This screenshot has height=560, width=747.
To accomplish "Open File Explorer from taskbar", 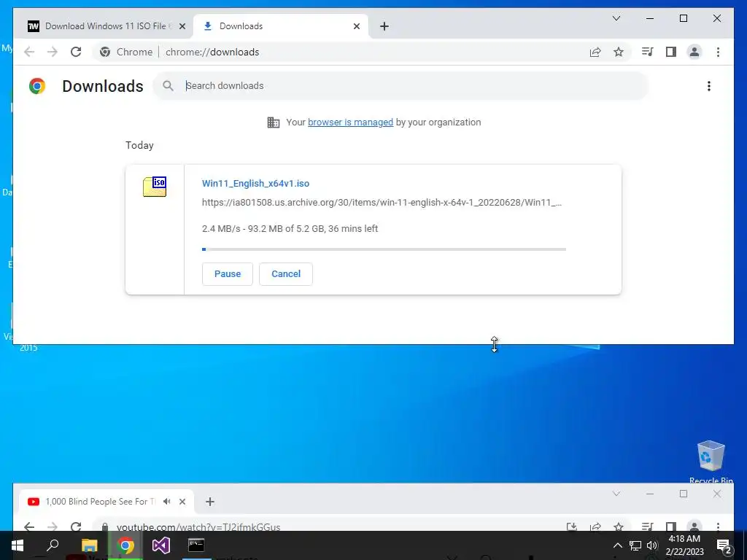I will pyautogui.click(x=89, y=545).
